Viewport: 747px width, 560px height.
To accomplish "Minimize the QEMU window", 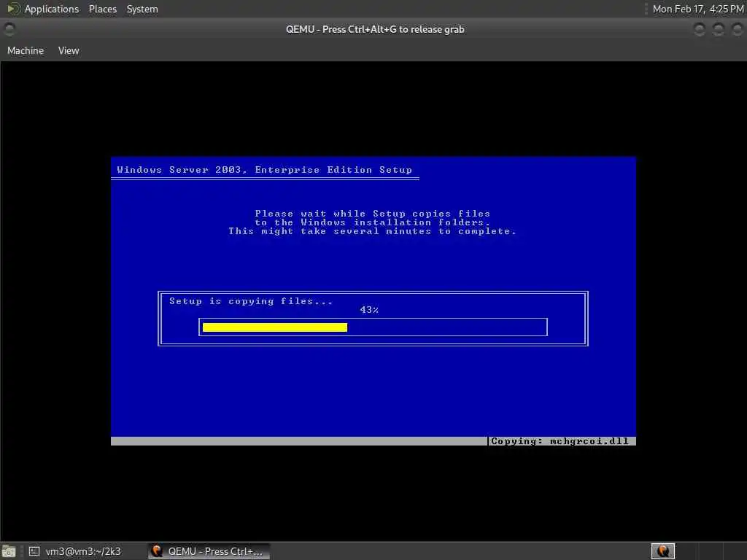I will pyautogui.click(x=700, y=29).
